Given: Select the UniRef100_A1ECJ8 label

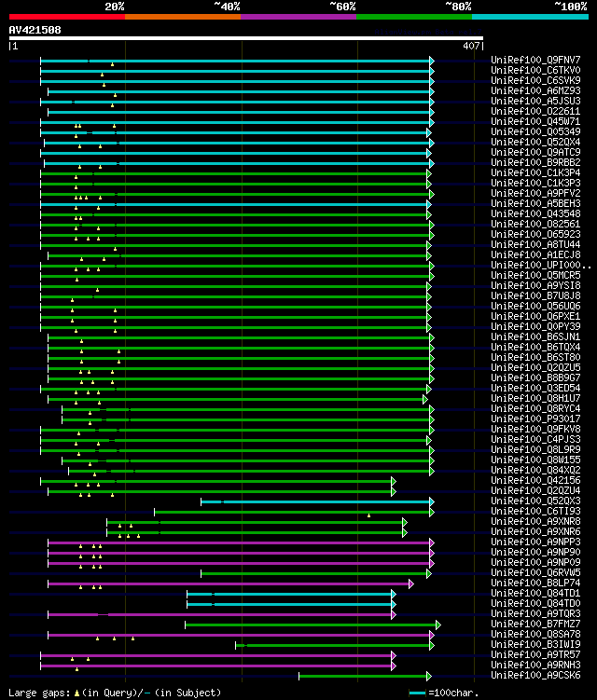Looking at the screenshot, I should (535, 254).
